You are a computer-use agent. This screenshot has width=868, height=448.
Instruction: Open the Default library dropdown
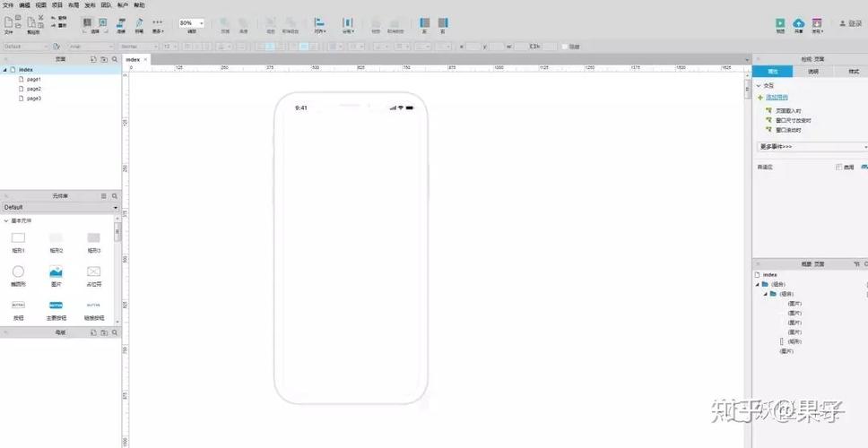[60, 207]
